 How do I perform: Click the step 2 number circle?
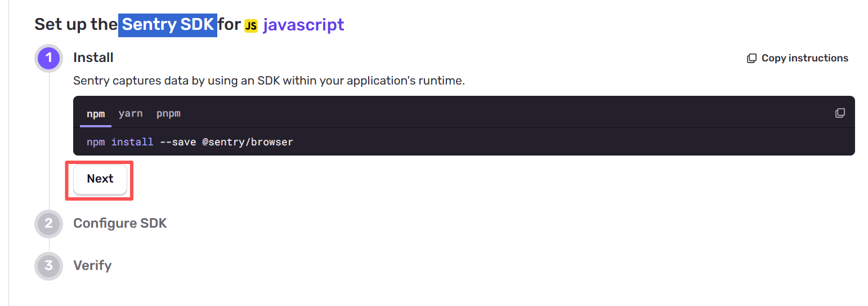(48, 223)
